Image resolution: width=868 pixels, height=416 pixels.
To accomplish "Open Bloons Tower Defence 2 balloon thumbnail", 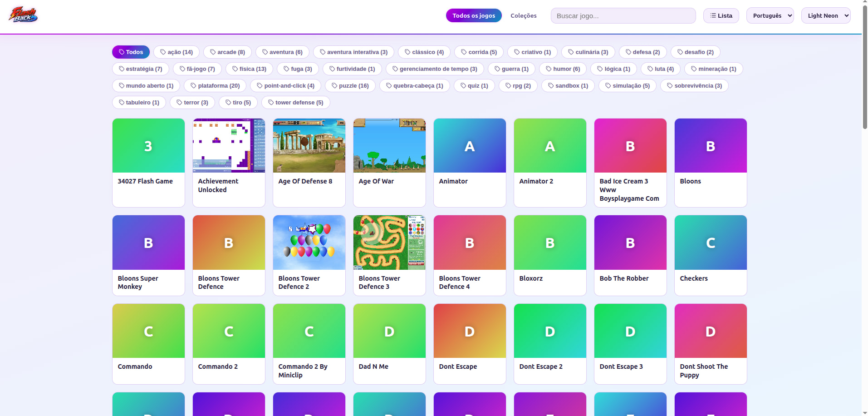I will [309, 243].
